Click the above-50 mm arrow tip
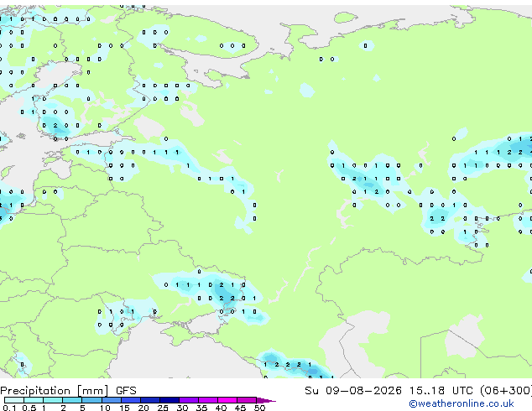 pyautogui.click(x=266, y=400)
